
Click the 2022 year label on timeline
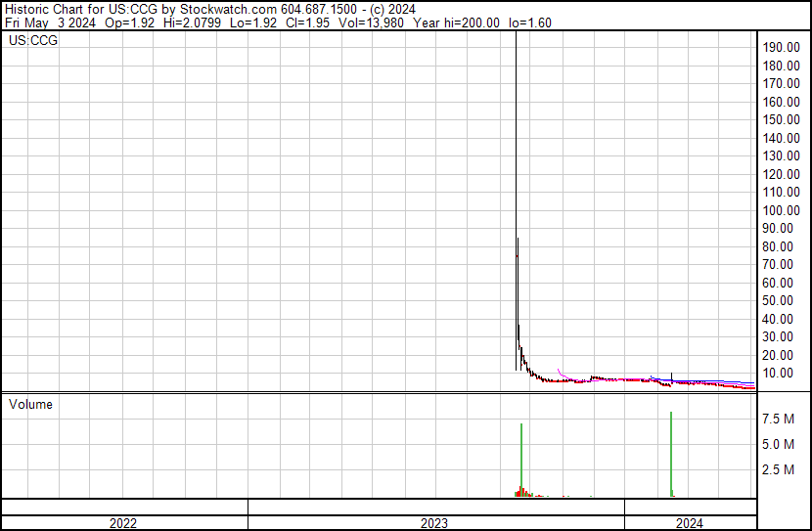coord(122,523)
